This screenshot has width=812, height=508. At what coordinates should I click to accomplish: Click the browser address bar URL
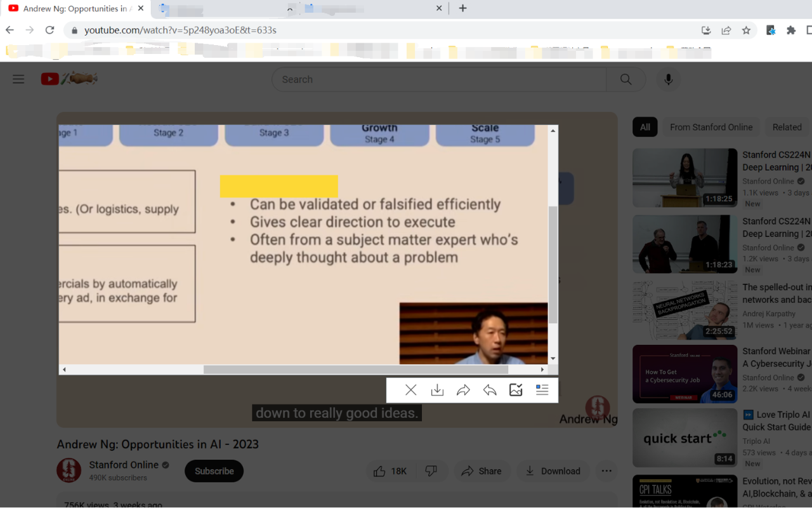pyautogui.click(x=181, y=30)
